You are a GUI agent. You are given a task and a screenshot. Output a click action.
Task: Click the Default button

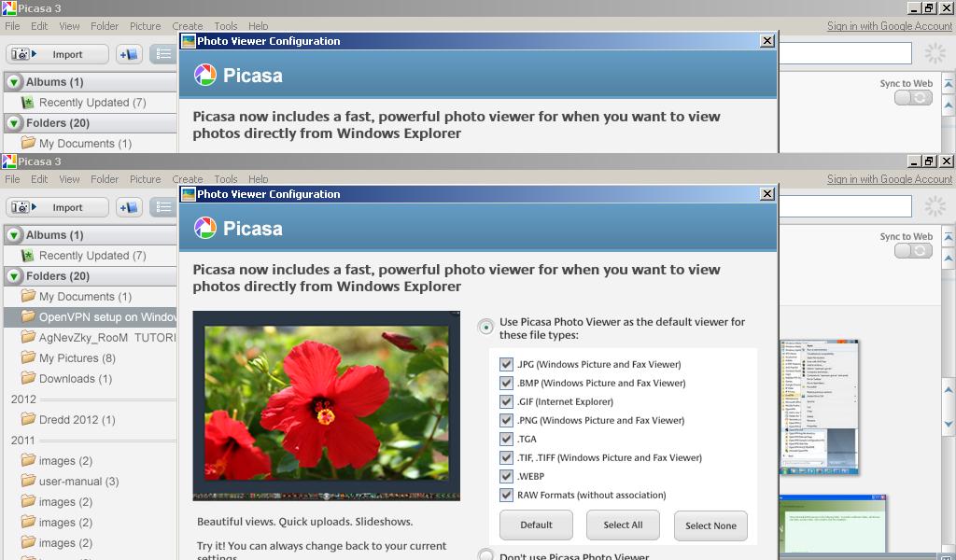[536, 525]
